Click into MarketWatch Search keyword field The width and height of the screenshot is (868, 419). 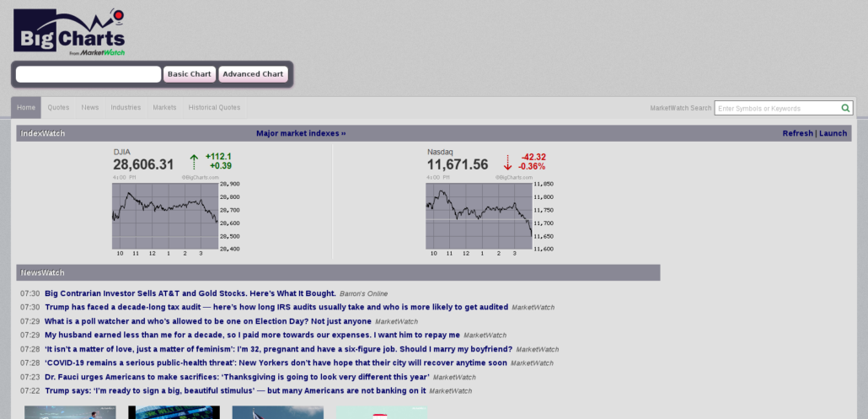point(777,108)
